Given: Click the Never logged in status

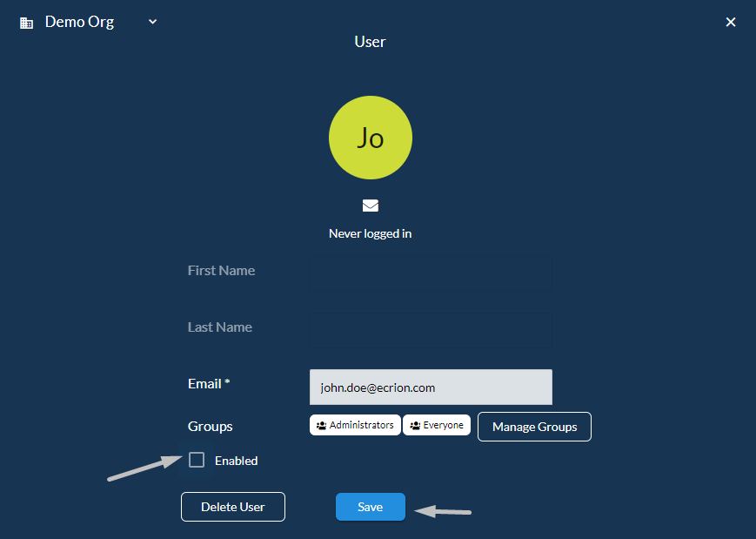Looking at the screenshot, I should click(370, 233).
